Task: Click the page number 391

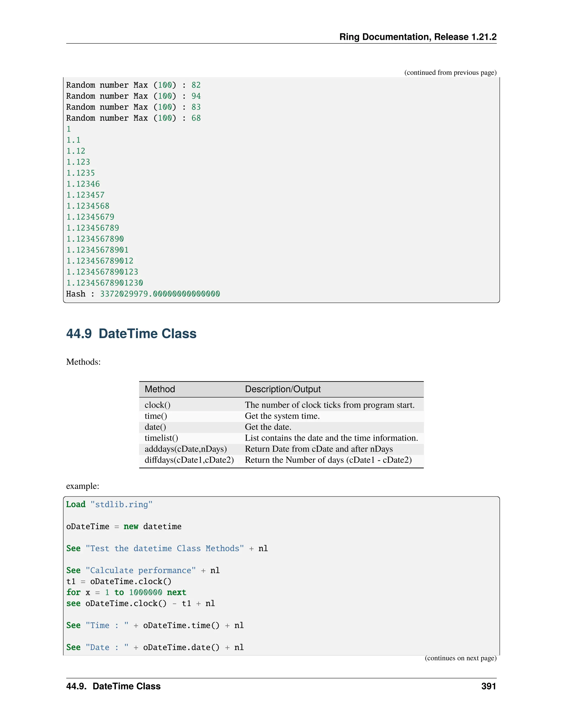Action: pyautogui.click(x=488, y=686)
